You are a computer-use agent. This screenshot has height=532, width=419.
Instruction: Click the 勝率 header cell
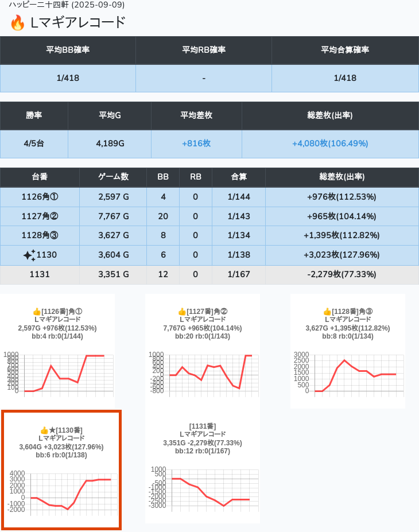click(x=34, y=115)
